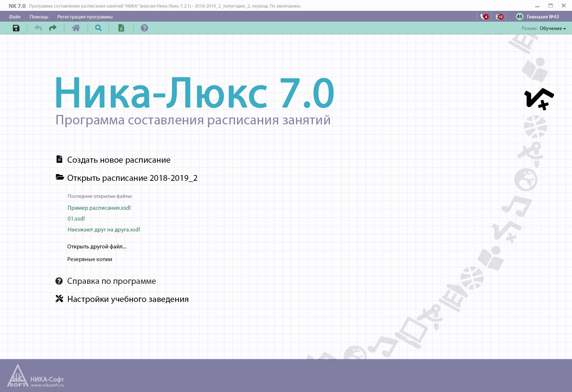Open the mail notifications with badge 12
Image resolution: width=572 pixels, height=392 pixels.
click(500, 17)
